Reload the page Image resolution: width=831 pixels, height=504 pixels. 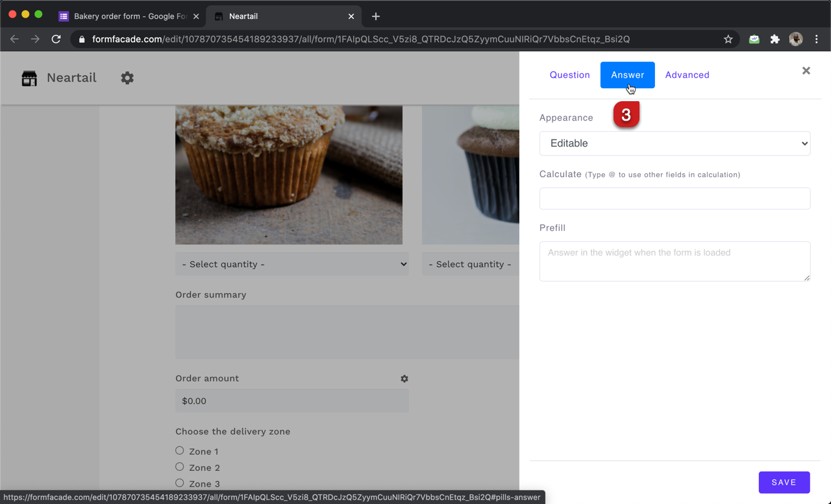click(x=56, y=39)
